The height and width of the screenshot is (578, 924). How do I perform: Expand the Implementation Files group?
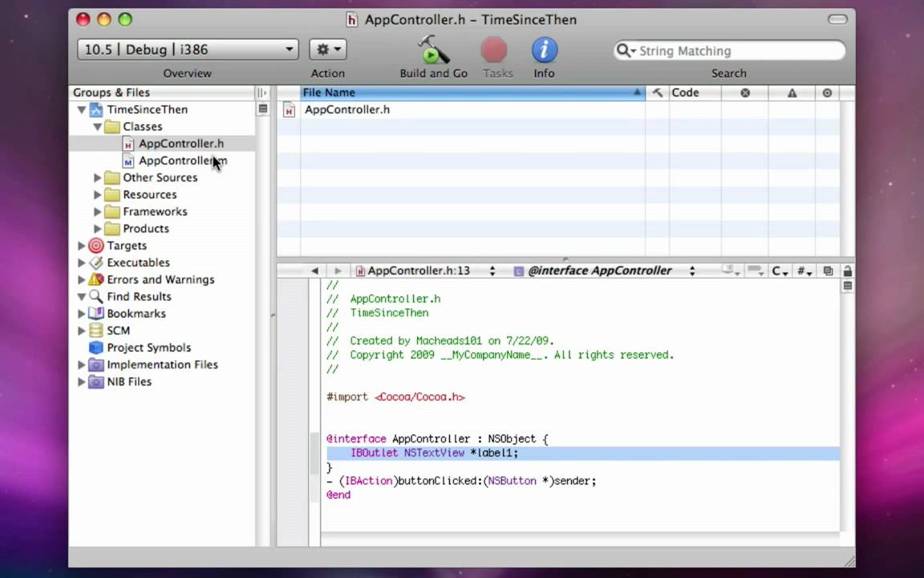[81, 365]
